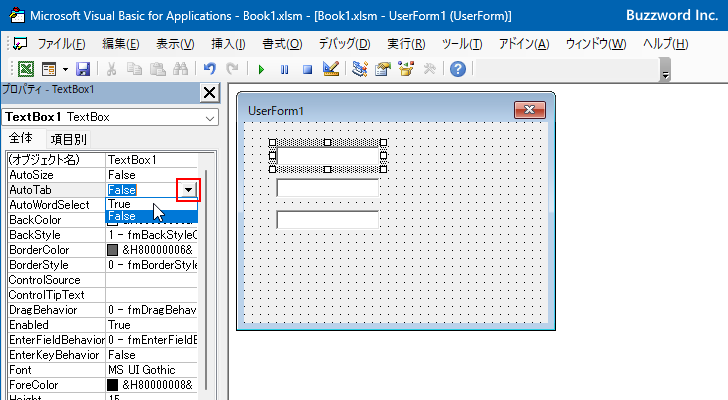
Task: Click the toolbar options overflow arrow
Action: 665,75
